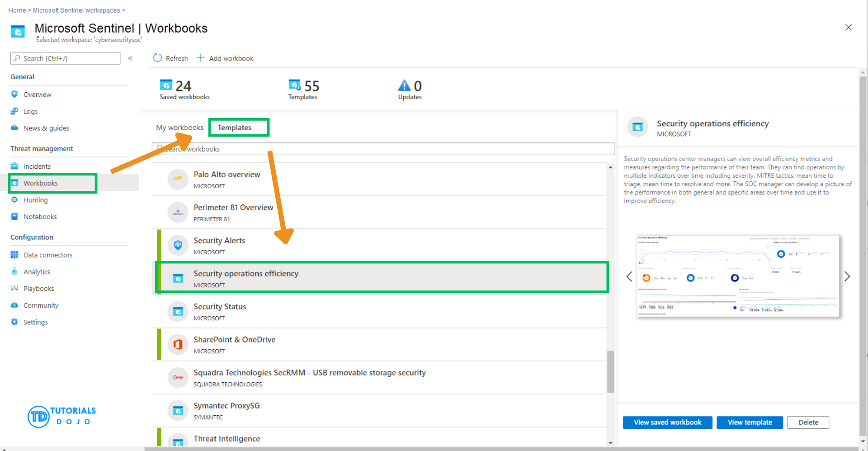This screenshot has width=868, height=451.
Task: Click the View template button
Action: pos(750,422)
